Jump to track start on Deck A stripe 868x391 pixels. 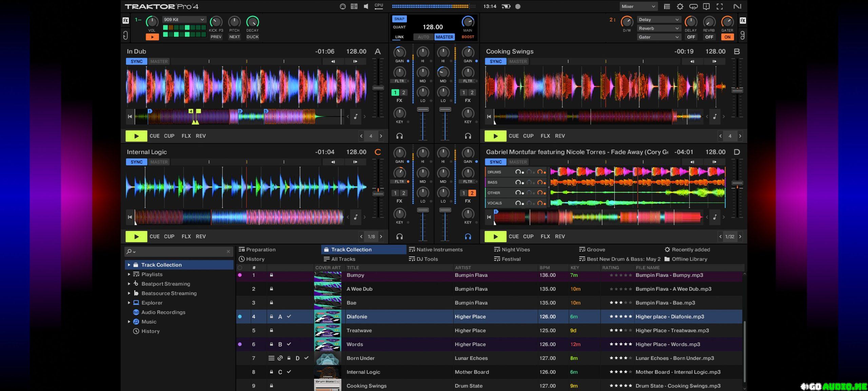[x=130, y=116]
